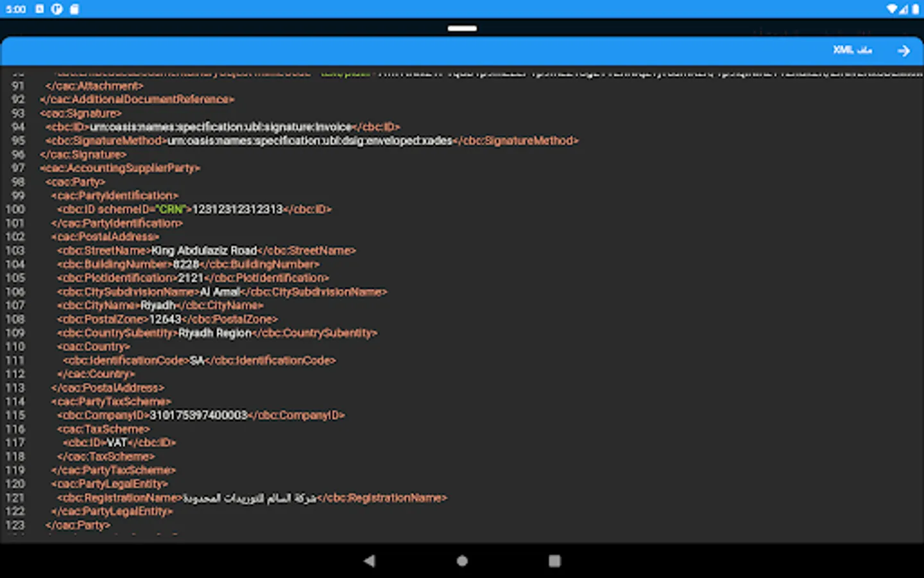Tap the forward arrow in the blue header

coord(903,51)
